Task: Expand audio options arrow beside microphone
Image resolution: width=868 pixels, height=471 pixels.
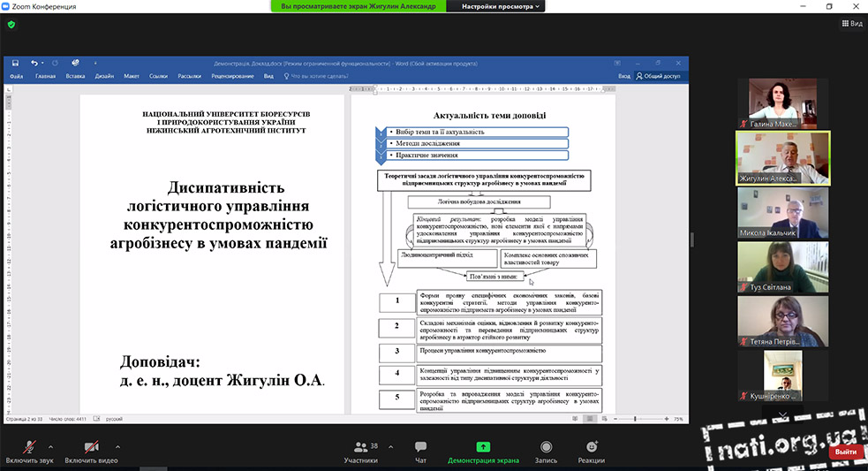Action: (x=51, y=446)
